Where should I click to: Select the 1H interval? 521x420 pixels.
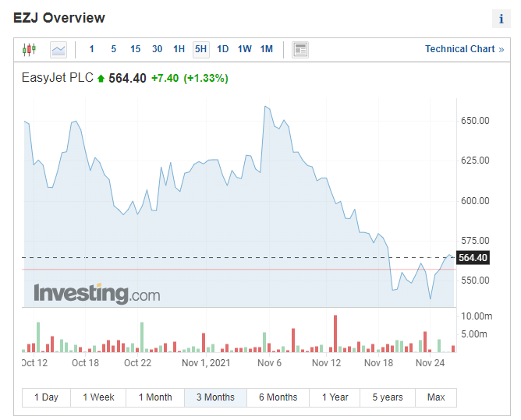[179, 49]
